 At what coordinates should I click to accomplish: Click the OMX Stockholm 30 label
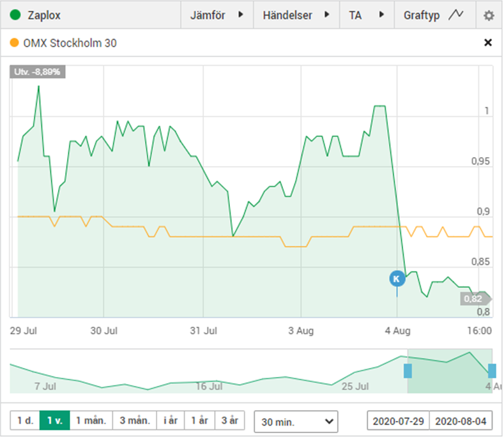click(x=70, y=43)
